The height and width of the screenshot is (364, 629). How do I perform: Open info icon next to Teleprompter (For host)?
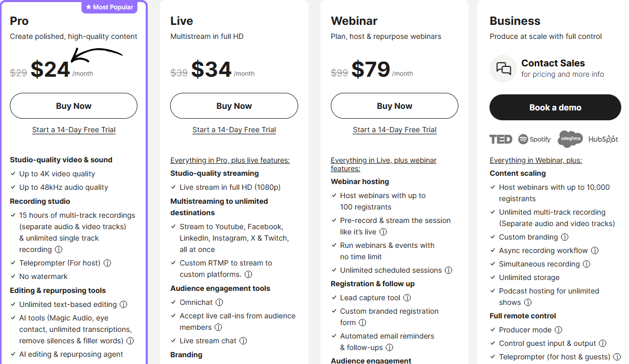coord(107,263)
